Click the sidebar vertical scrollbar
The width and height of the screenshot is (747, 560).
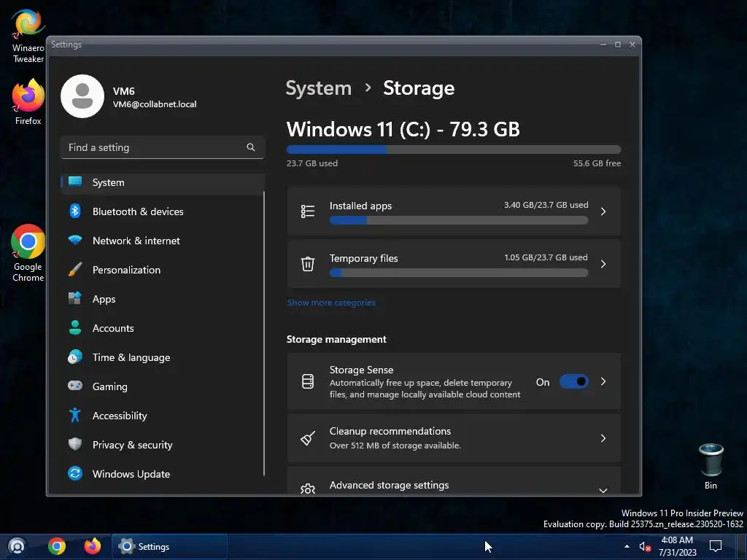click(x=264, y=333)
